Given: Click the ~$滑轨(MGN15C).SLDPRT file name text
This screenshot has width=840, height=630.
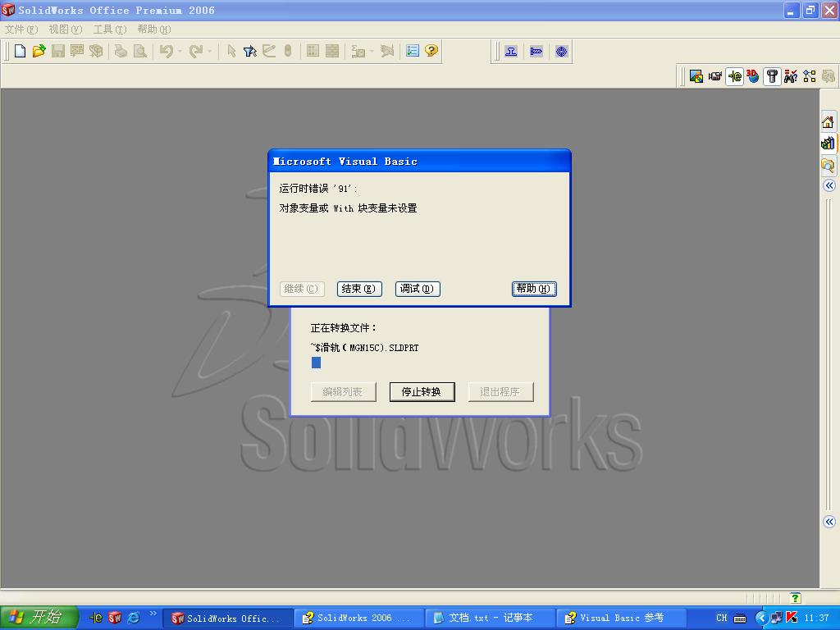Looking at the screenshot, I should [x=365, y=348].
